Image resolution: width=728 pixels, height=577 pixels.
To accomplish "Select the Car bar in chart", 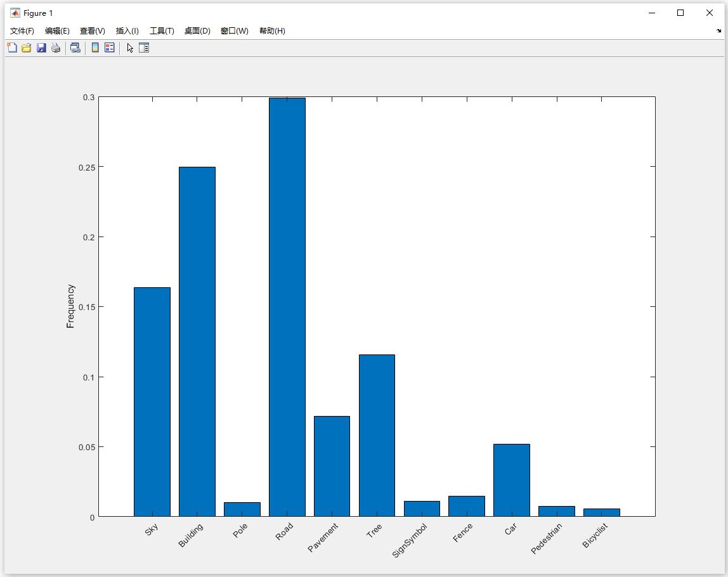I will [512, 480].
